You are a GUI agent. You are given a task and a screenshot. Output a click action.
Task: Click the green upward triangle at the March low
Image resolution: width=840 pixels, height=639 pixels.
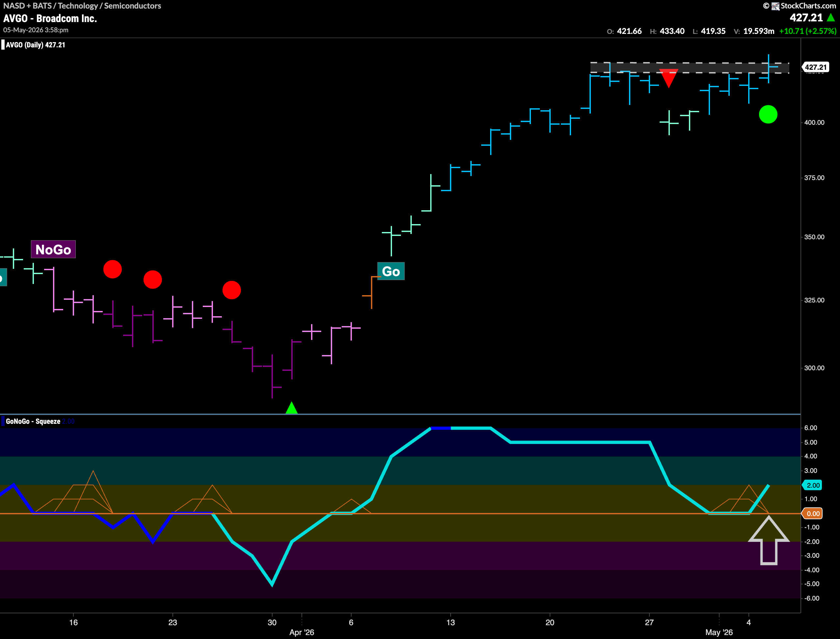point(291,408)
